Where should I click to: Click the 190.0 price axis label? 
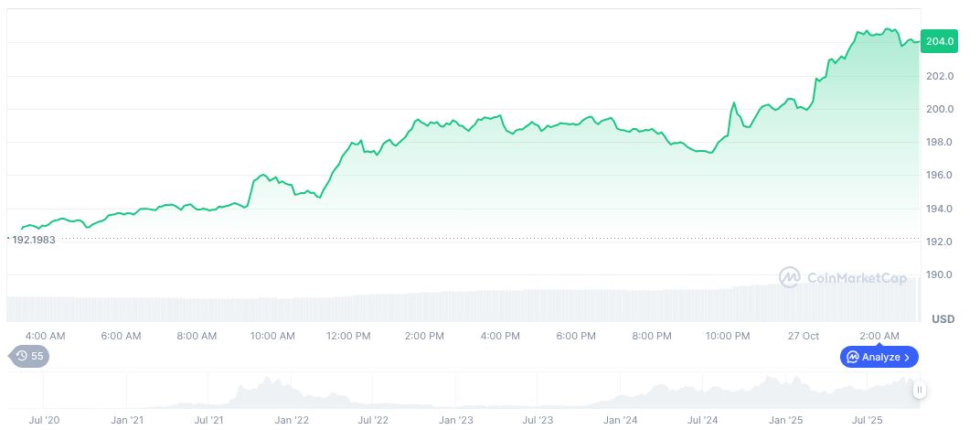pos(941,274)
